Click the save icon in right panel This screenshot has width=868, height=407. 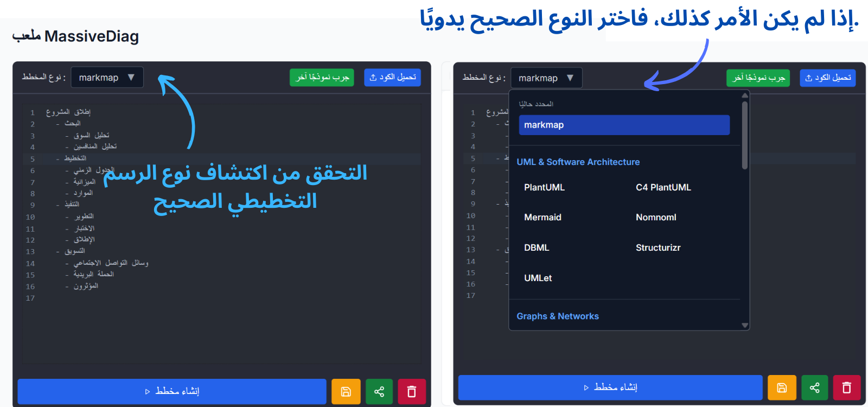782,387
